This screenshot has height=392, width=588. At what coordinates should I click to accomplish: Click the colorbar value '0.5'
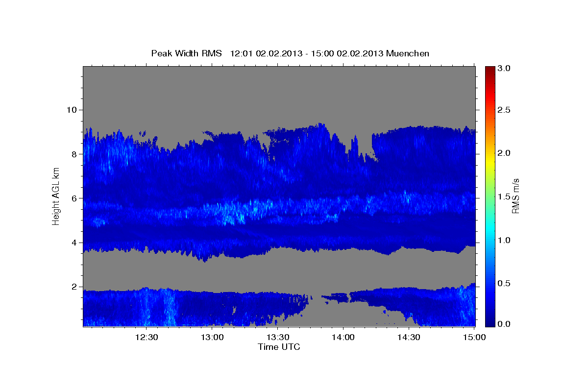pos(504,283)
